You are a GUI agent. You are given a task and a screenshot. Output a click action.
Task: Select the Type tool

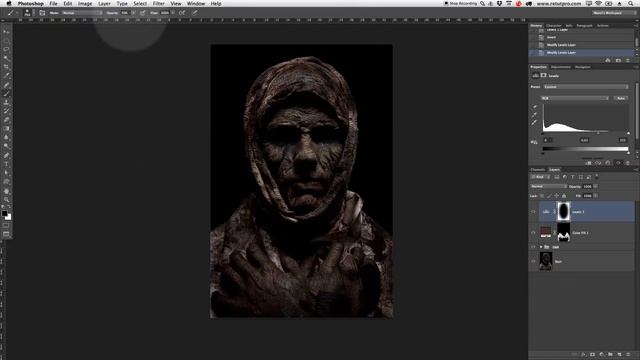coord(6,164)
